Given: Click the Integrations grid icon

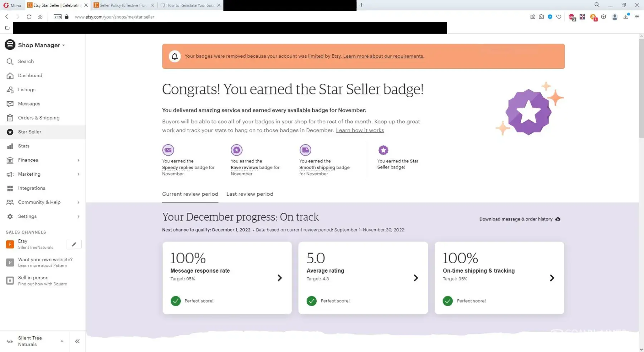Looking at the screenshot, I should pyautogui.click(x=10, y=188).
